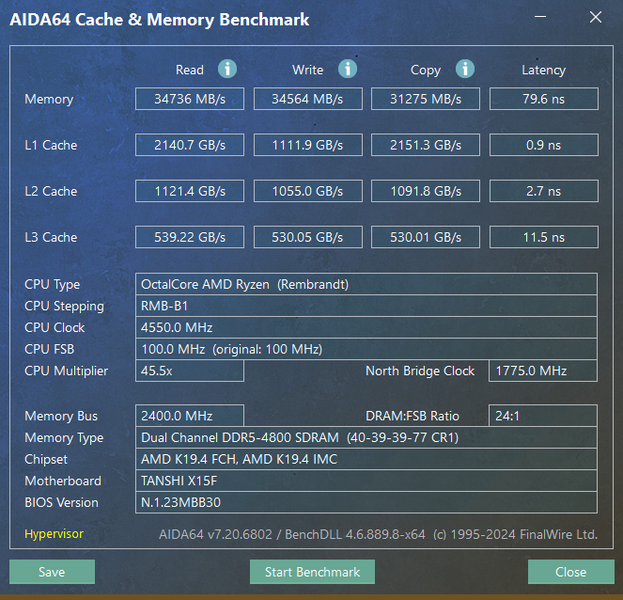Click CPU Type field OctalCore AMD Ryzen
Viewport: 623px width, 600px height.
tap(366, 284)
